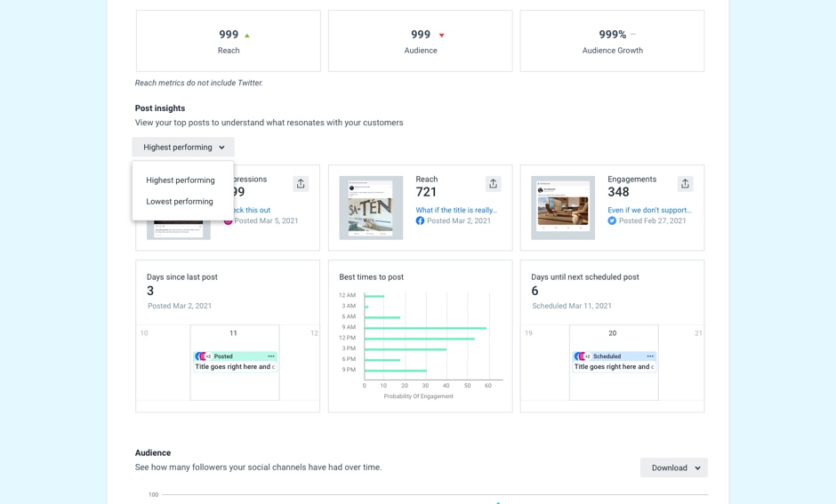Click social account avatars on Posted entry
This screenshot has height=504, width=836.
(x=203, y=356)
